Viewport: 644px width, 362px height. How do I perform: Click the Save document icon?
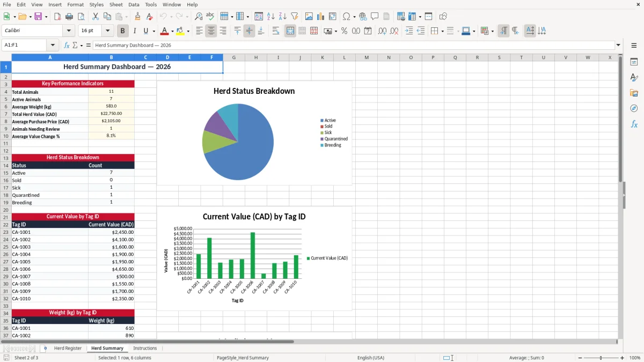[38, 17]
